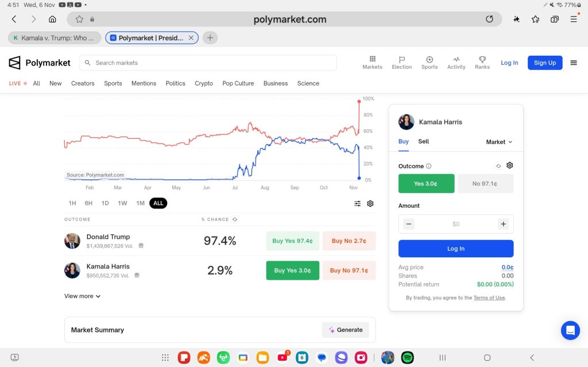The width and height of the screenshot is (588, 367).
Task: Open the browser tab manager showing 2 tabs
Action: (x=555, y=19)
